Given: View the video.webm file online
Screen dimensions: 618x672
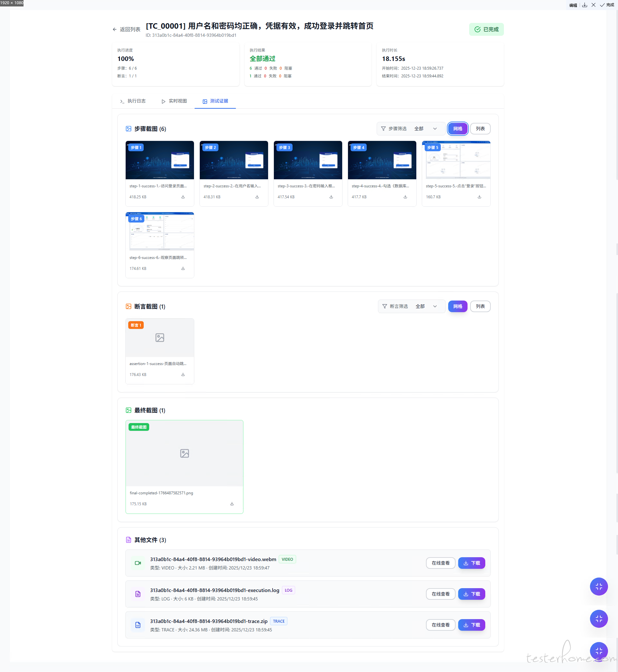Looking at the screenshot, I should [440, 563].
